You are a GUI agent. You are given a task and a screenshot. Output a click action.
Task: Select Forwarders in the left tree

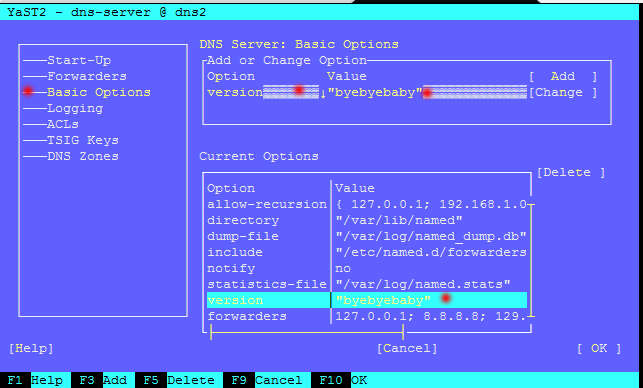pos(87,76)
